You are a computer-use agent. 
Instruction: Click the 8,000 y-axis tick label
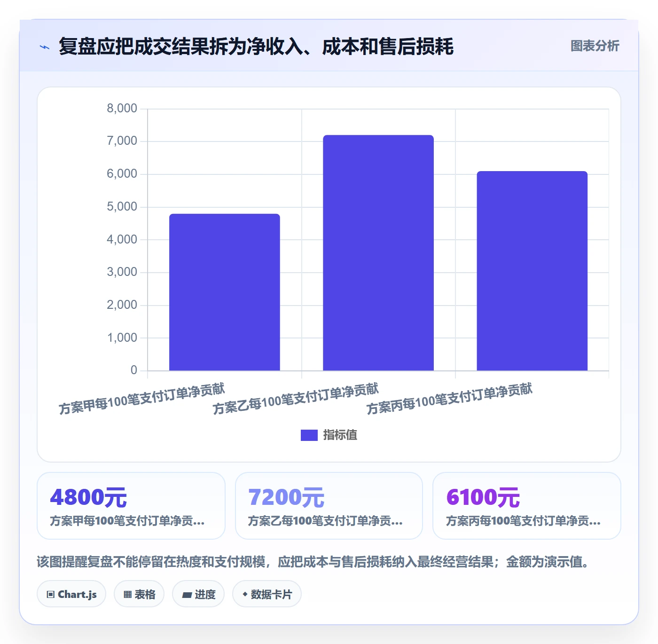point(122,109)
